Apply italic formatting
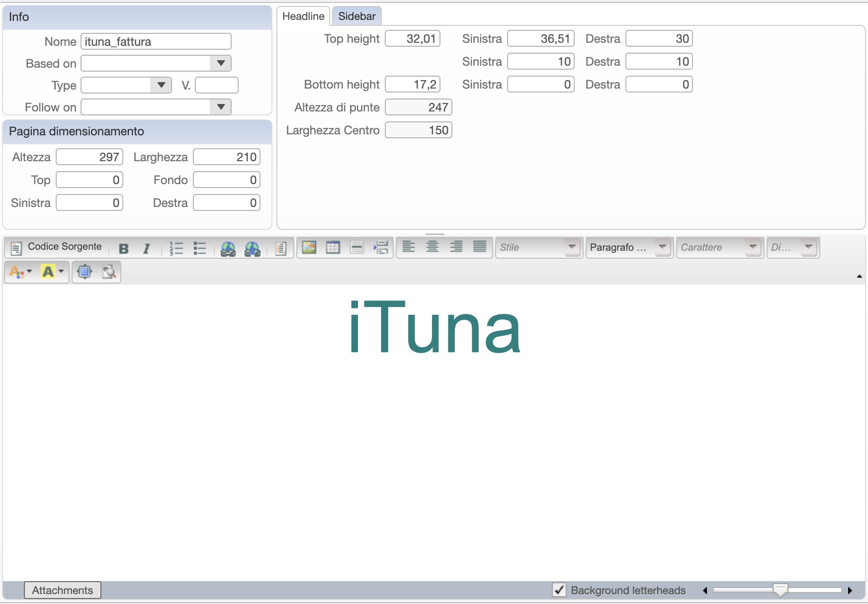Screen dimensions: 868x604 pyautogui.click(x=146, y=248)
